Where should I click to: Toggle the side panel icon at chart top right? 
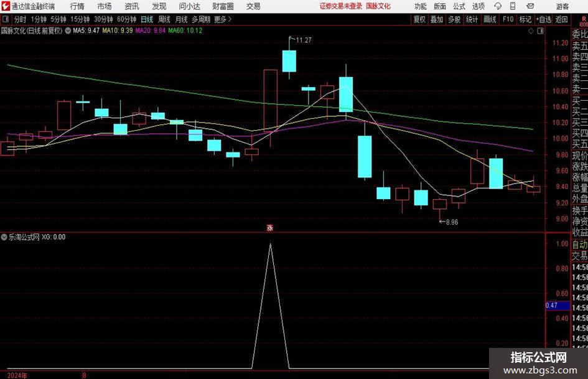click(540, 31)
